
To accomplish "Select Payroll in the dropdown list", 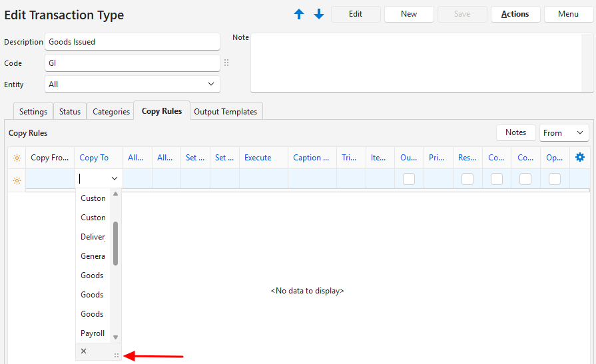I will pyautogui.click(x=93, y=333).
